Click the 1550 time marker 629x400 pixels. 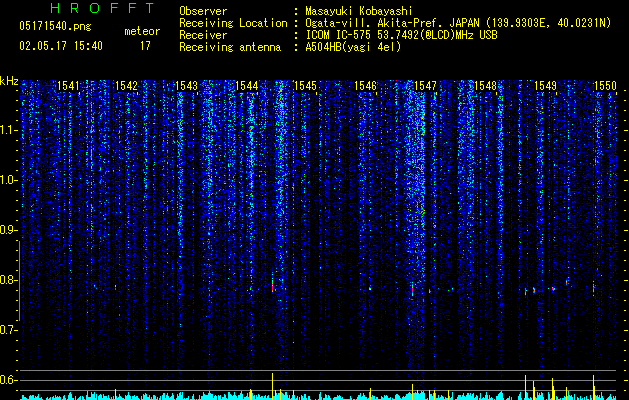[605, 86]
